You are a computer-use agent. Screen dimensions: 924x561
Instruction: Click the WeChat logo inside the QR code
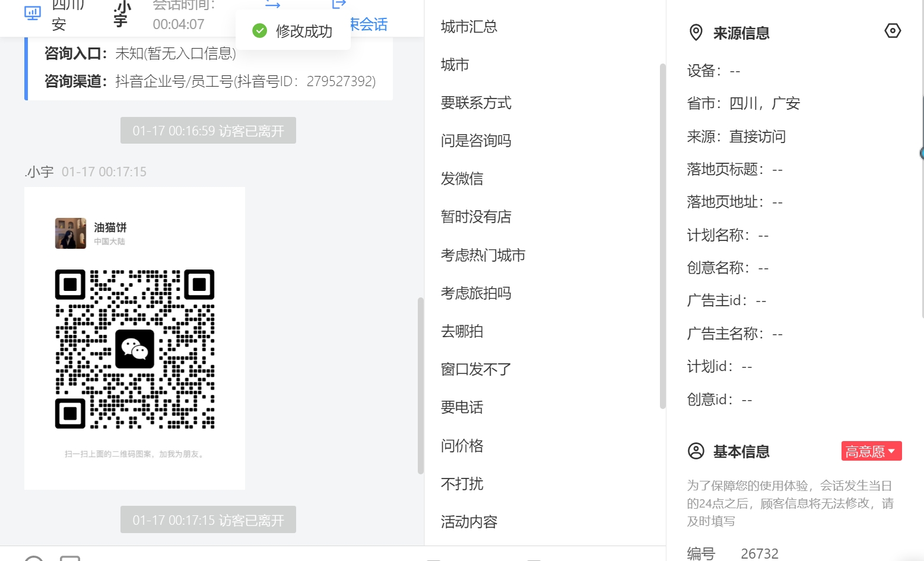pos(135,349)
